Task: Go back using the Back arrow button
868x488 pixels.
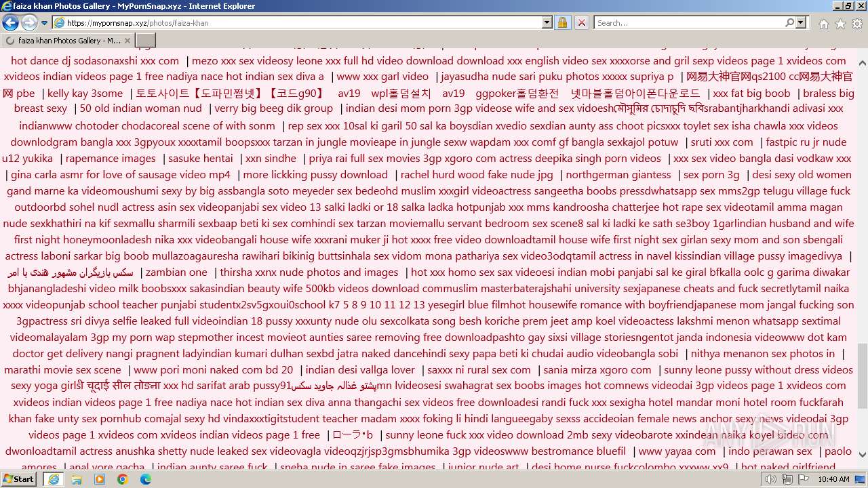Action: (10, 23)
